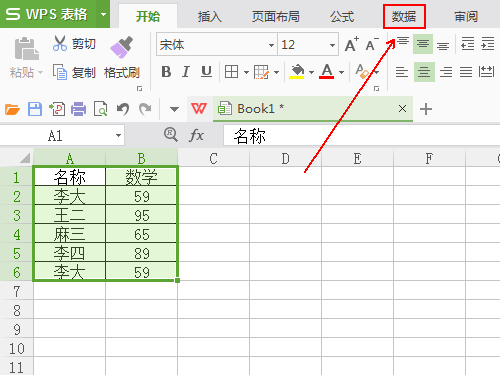Click the draw border table icon
The image size is (500, 375).
tap(261, 72)
